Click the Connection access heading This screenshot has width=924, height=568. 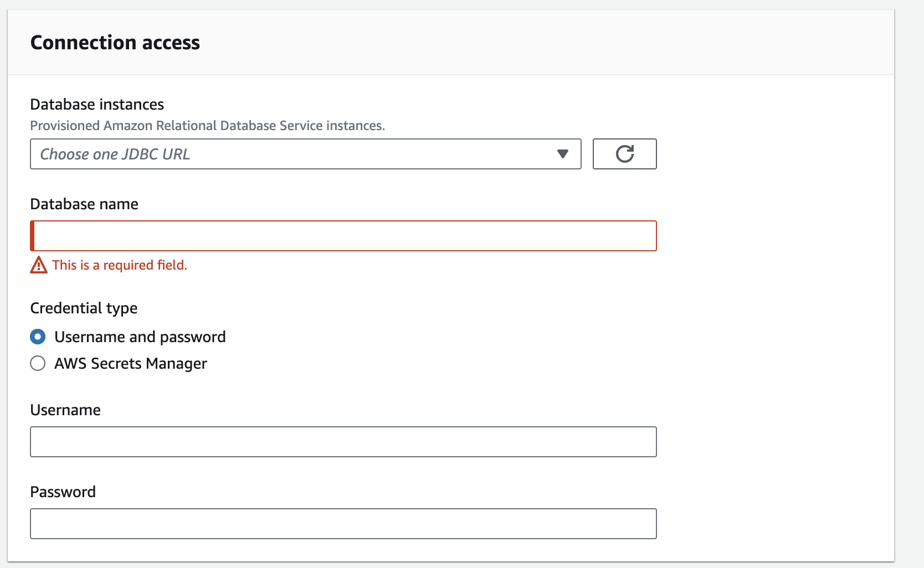click(x=115, y=43)
